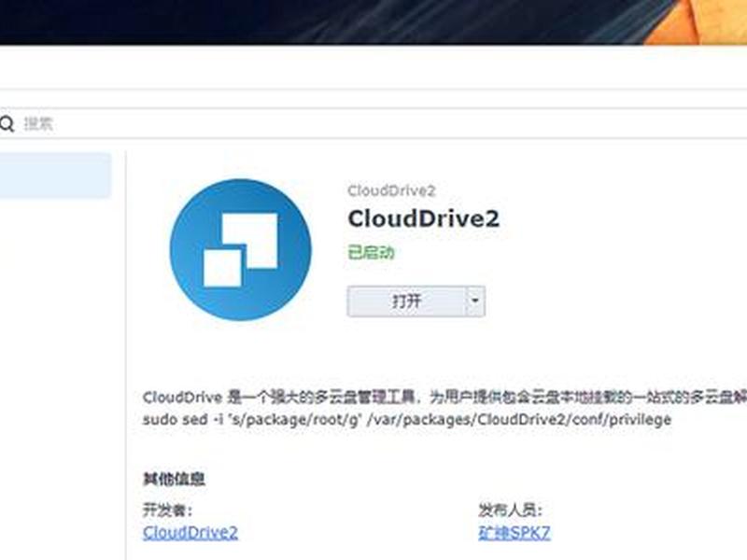Click the round blue CloudDrive2 package icon

click(x=241, y=249)
